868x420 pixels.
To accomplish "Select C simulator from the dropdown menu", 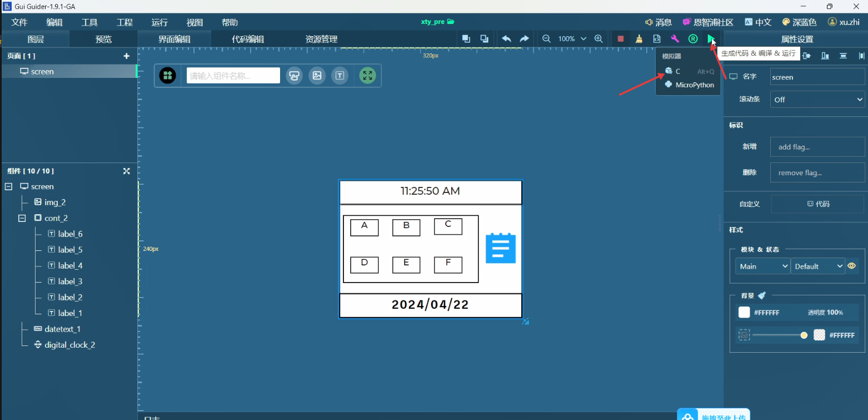I will click(678, 71).
